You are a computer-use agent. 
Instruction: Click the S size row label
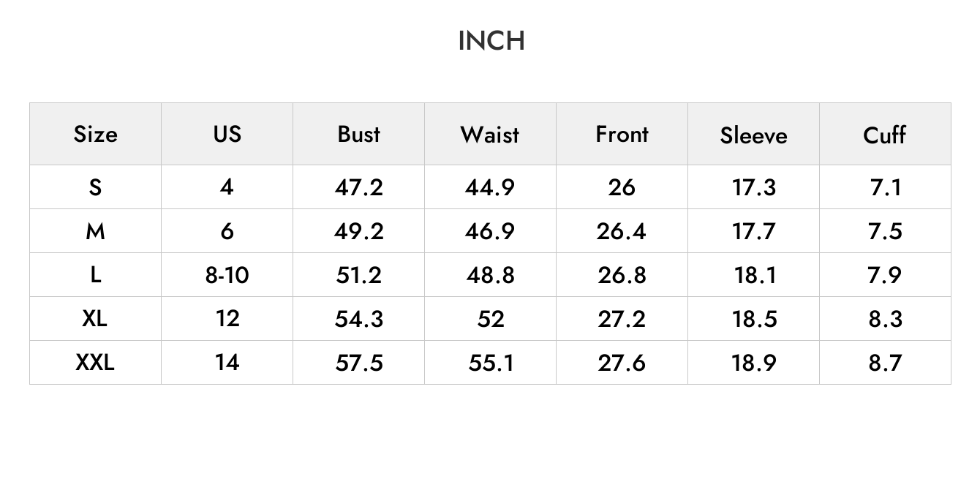click(95, 187)
